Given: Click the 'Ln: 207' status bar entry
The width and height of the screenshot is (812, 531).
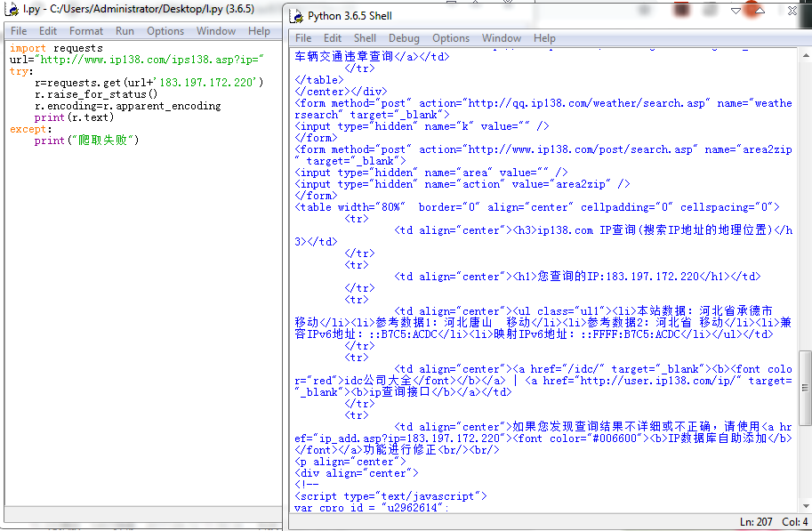Looking at the screenshot, I should [x=756, y=522].
